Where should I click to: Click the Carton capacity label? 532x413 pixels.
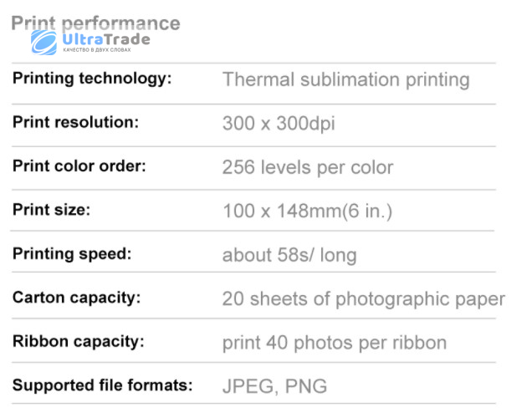[76, 298]
